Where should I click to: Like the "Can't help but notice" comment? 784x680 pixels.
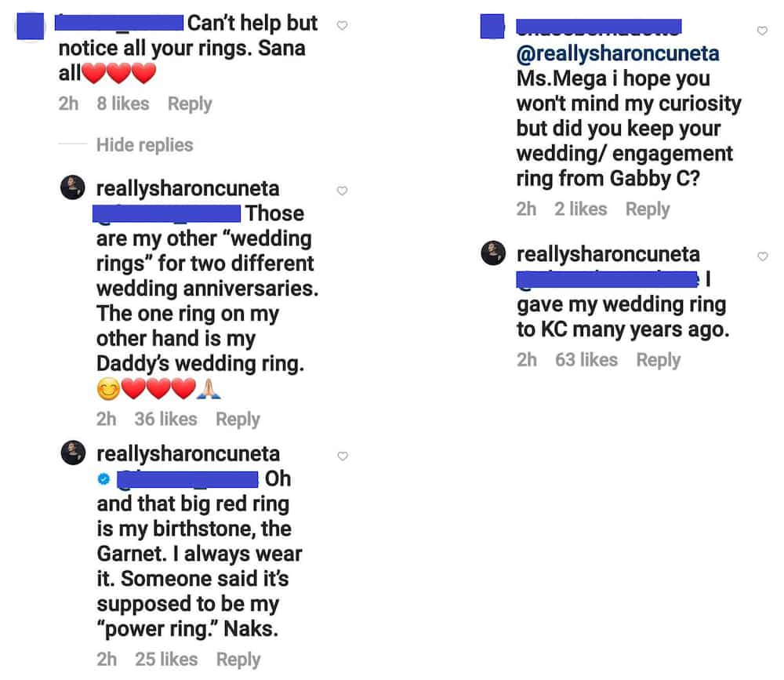coord(342,26)
